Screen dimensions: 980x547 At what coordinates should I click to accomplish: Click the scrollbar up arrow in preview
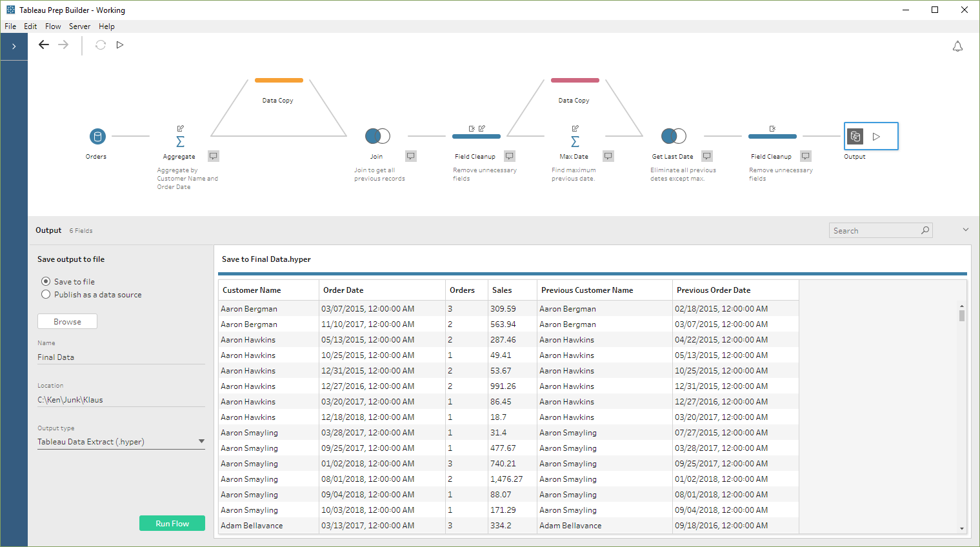(961, 306)
